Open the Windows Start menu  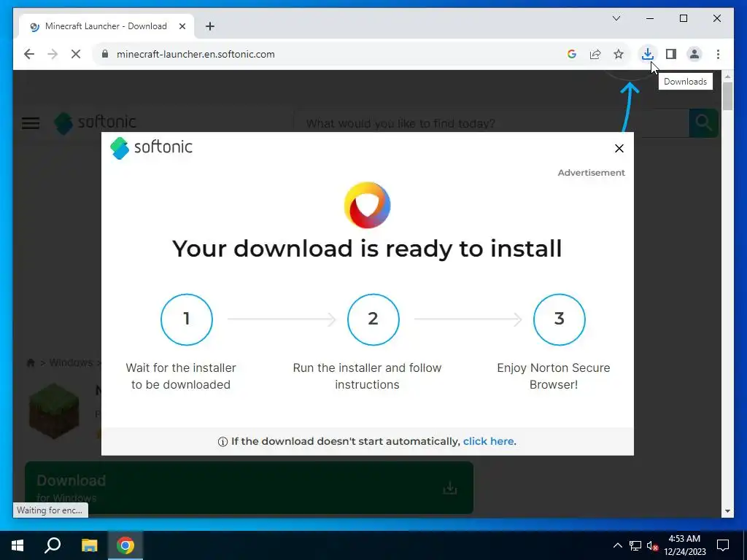[18, 545]
